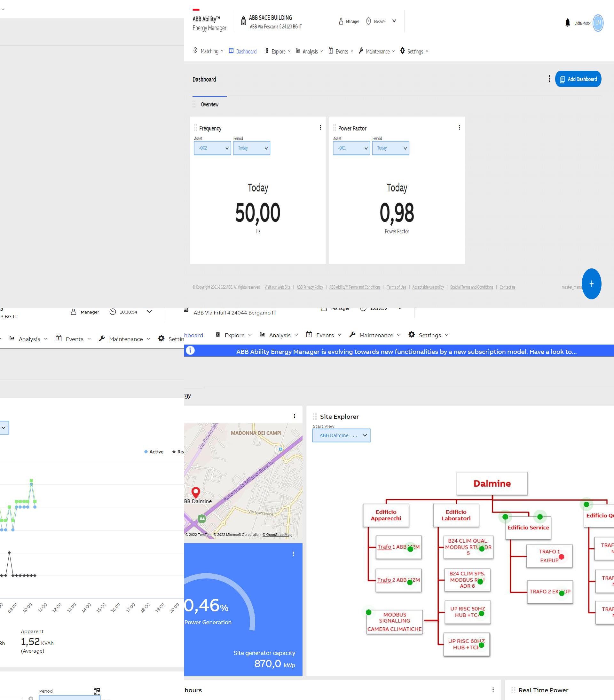This screenshot has width=614, height=700.
Task: Click the round blue plus floating button
Action: click(591, 283)
